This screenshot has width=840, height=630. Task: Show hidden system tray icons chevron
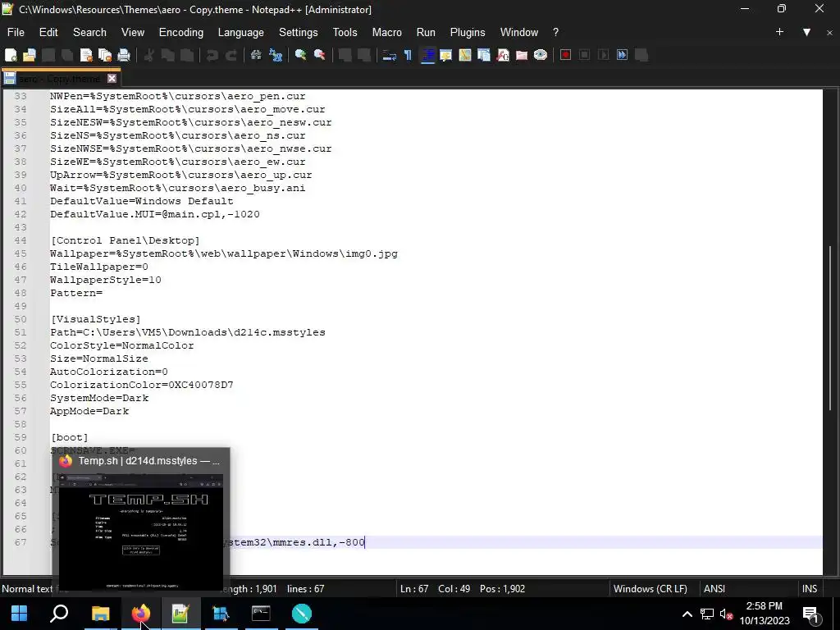(687, 614)
